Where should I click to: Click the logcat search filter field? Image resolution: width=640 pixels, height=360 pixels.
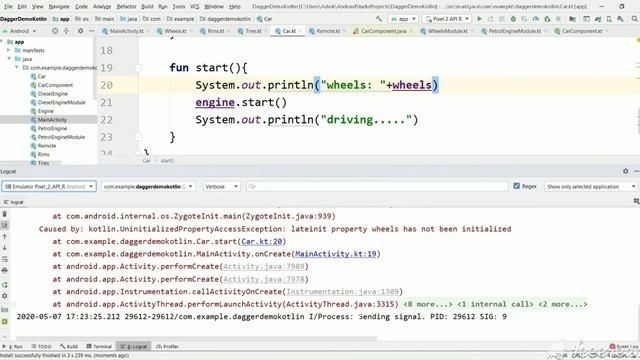[x=377, y=187]
